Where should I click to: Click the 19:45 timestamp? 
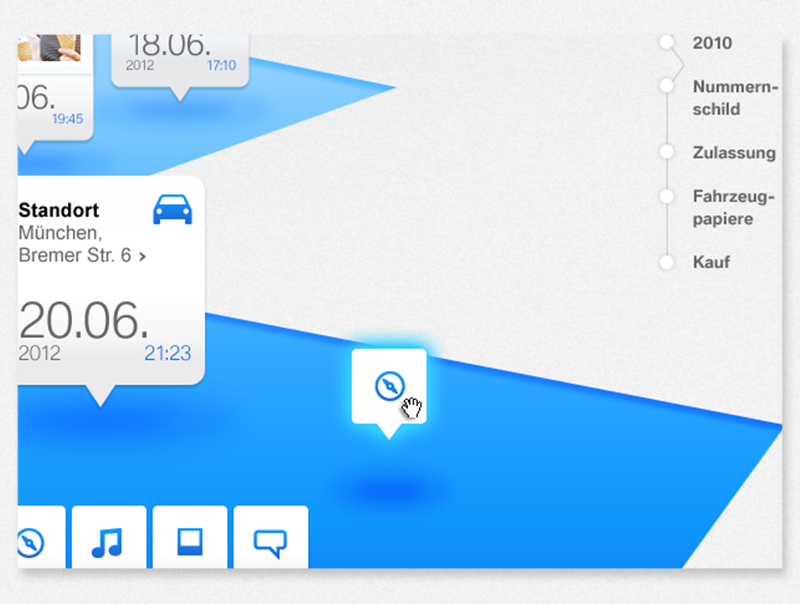point(67,119)
